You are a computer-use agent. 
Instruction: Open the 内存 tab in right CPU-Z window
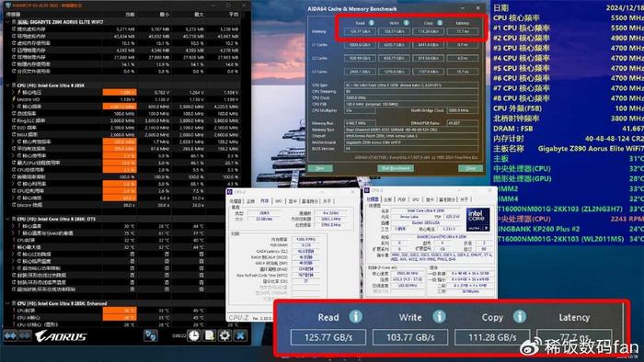[x=401, y=199]
